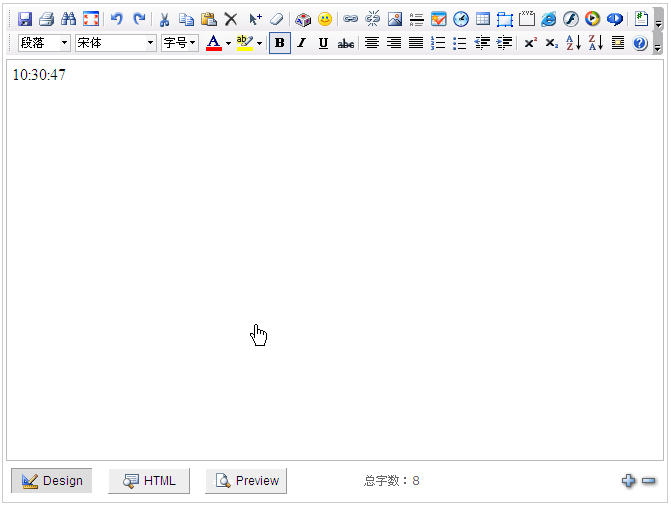Expand the first toolbar overflow arrow
This screenshot has height=505, width=671.
click(x=659, y=20)
